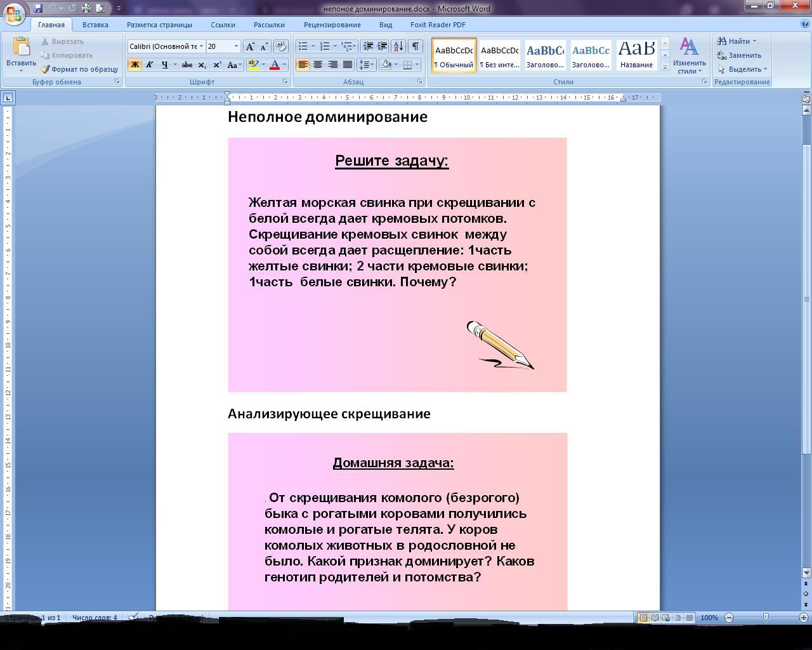Move the zoom slider

tap(766, 617)
